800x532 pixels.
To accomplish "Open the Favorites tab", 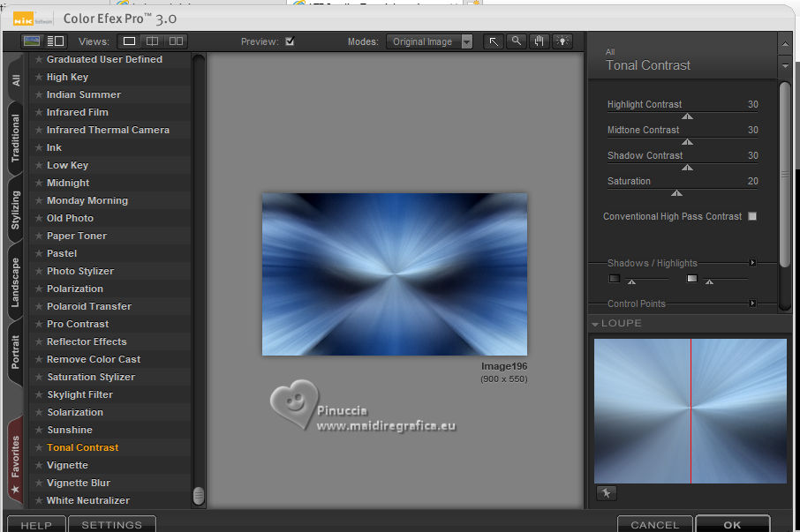I will 16,461.
